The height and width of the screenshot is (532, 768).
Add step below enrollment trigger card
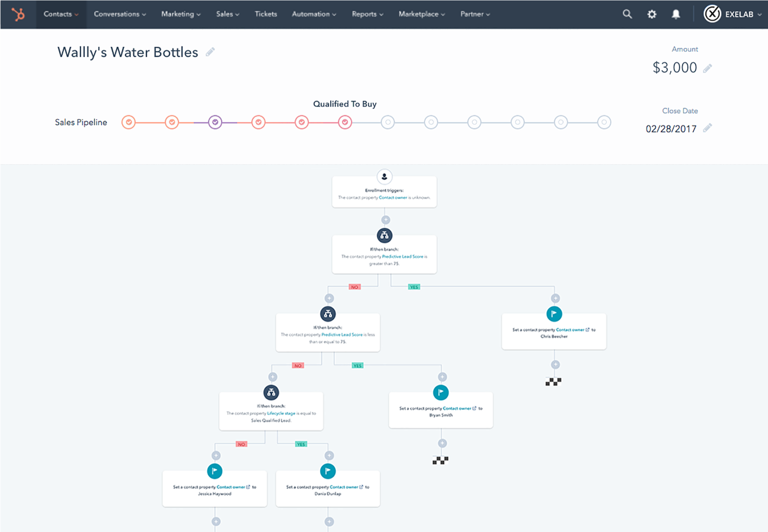pos(386,220)
